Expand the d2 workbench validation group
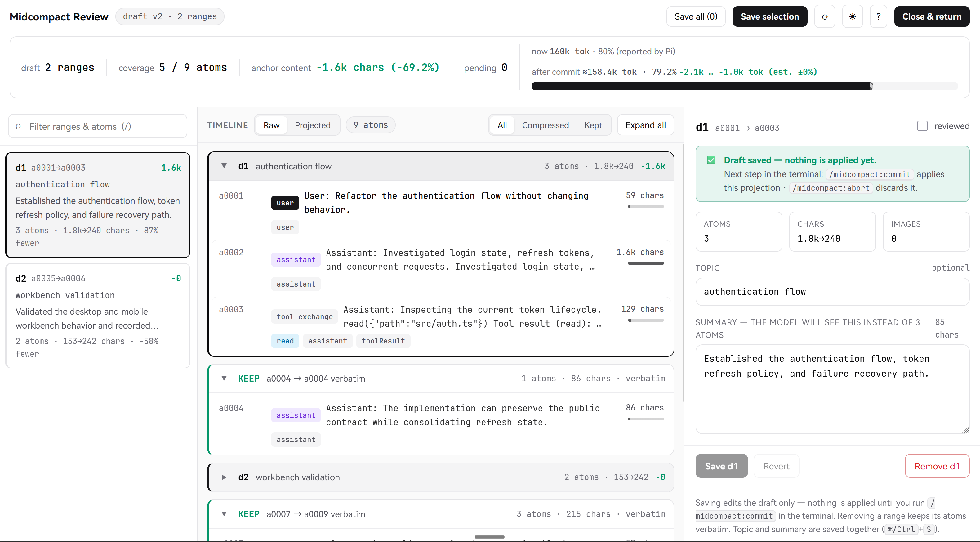Image resolution: width=980 pixels, height=542 pixels. pos(224,477)
